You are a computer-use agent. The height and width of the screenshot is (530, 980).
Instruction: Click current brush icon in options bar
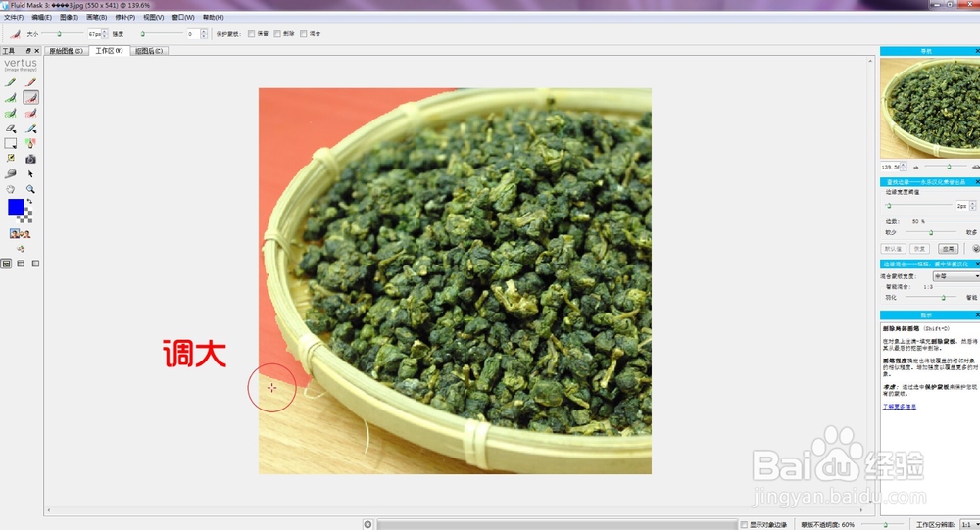pos(15,33)
